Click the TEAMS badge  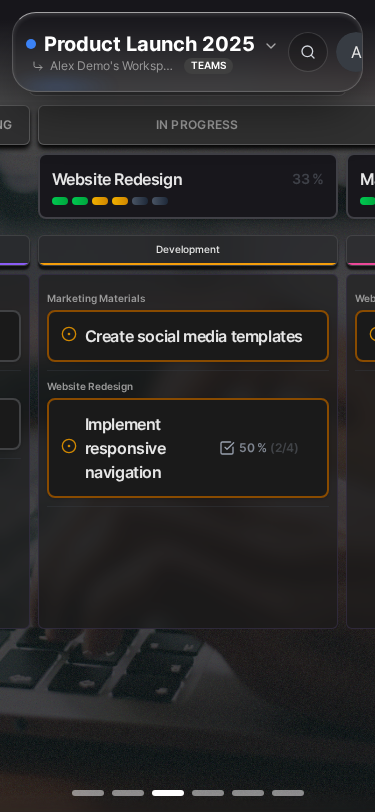208,66
